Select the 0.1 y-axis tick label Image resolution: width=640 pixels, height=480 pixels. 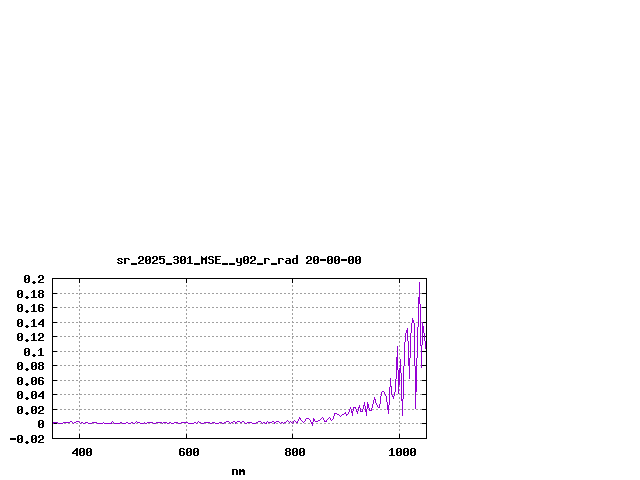coord(34,352)
